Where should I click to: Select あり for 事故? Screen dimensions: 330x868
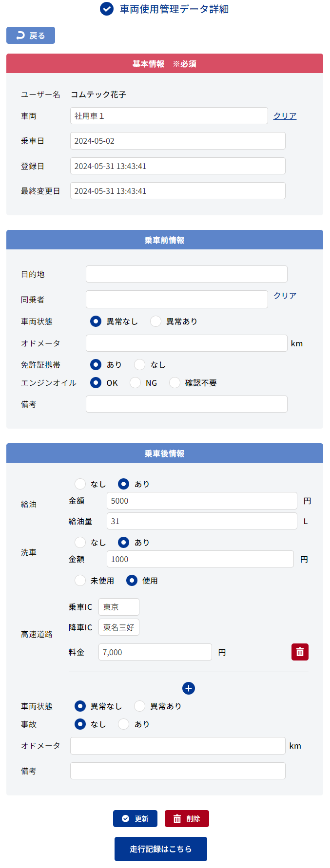point(124,724)
